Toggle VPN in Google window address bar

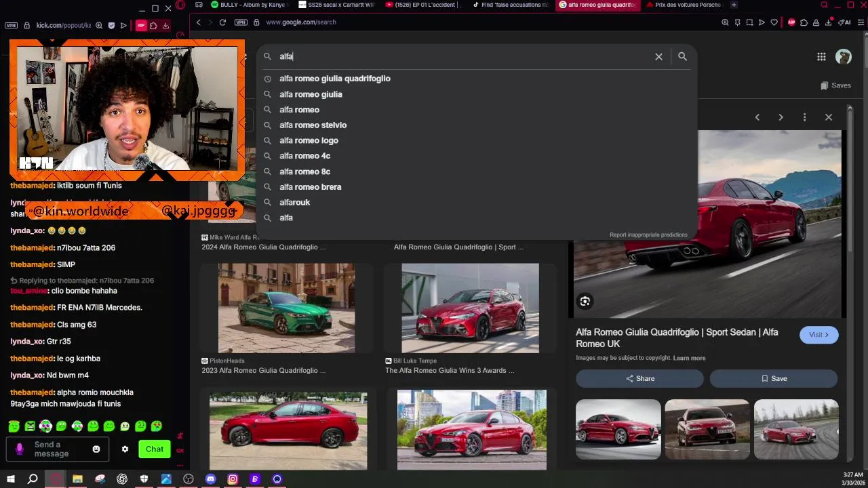tap(241, 22)
